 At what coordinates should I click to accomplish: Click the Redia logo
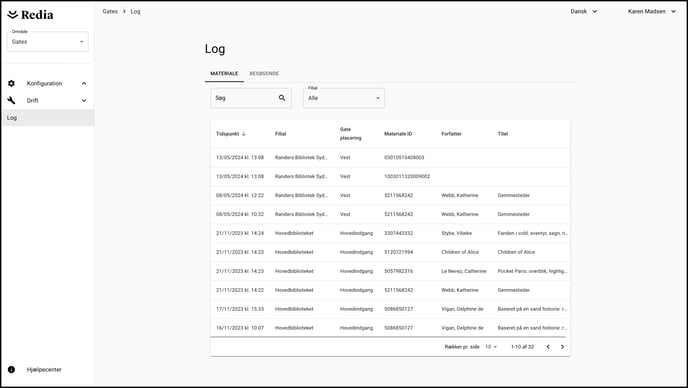tap(30, 14)
